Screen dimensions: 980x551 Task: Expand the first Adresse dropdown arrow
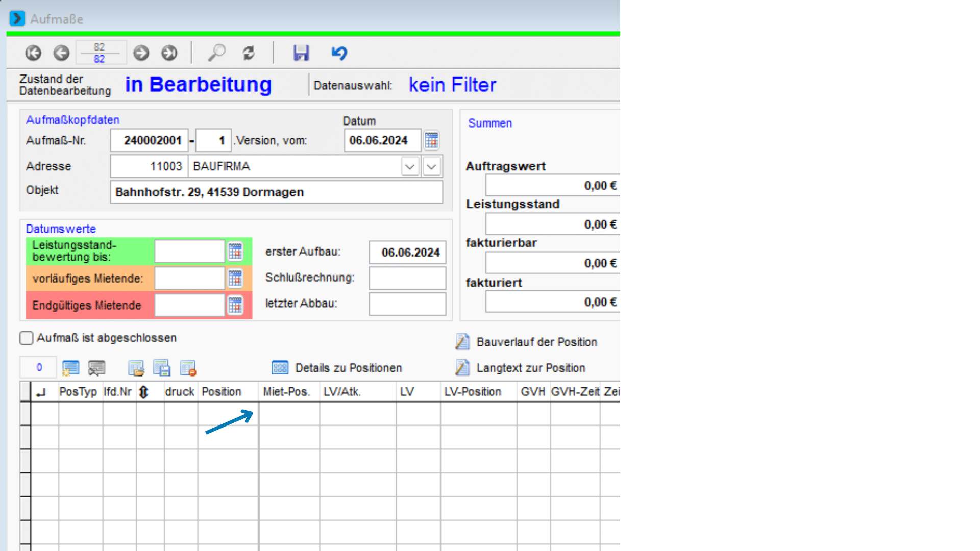410,166
